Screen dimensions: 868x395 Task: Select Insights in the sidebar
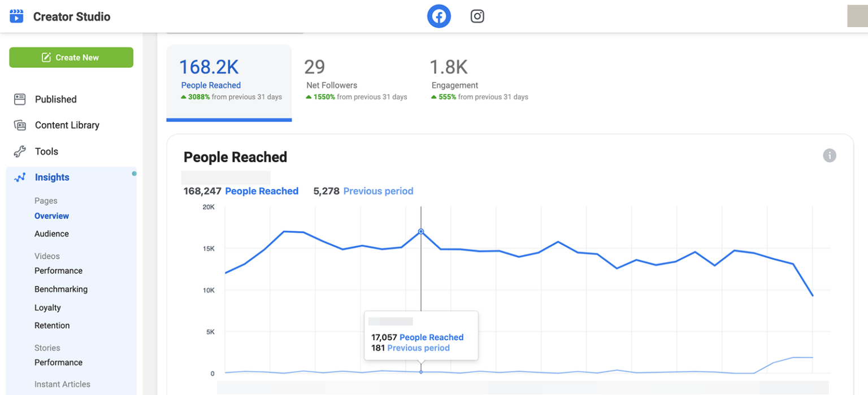tap(52, 177)
